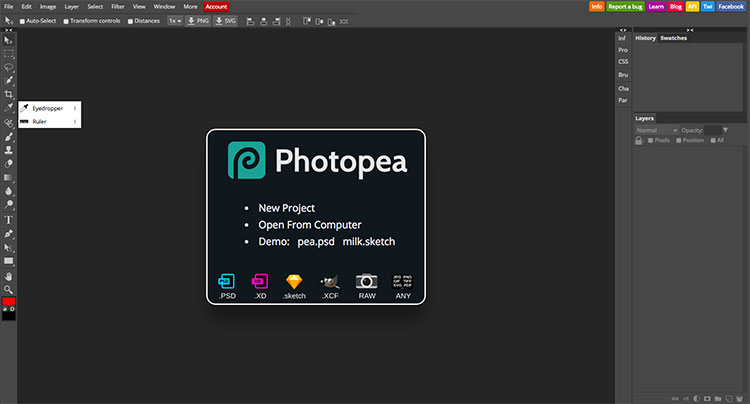Screen dimensions: 750x404
Task: Expand the Bru brush side panel
Action: coord(623,75)
